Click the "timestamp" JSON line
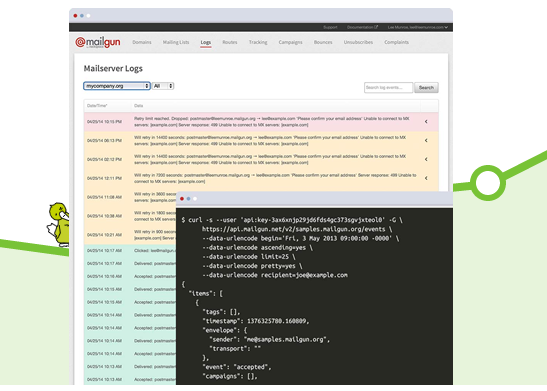 click(256, 321)
